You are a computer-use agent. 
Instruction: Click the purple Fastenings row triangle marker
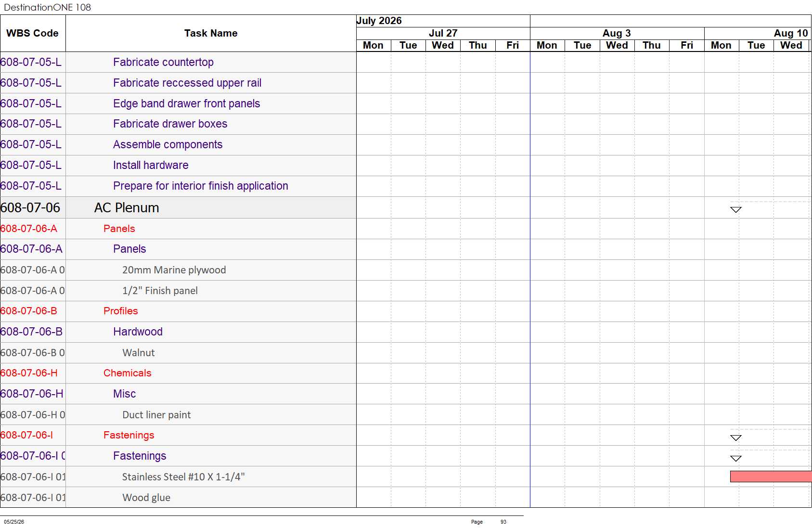click(735, 458)
